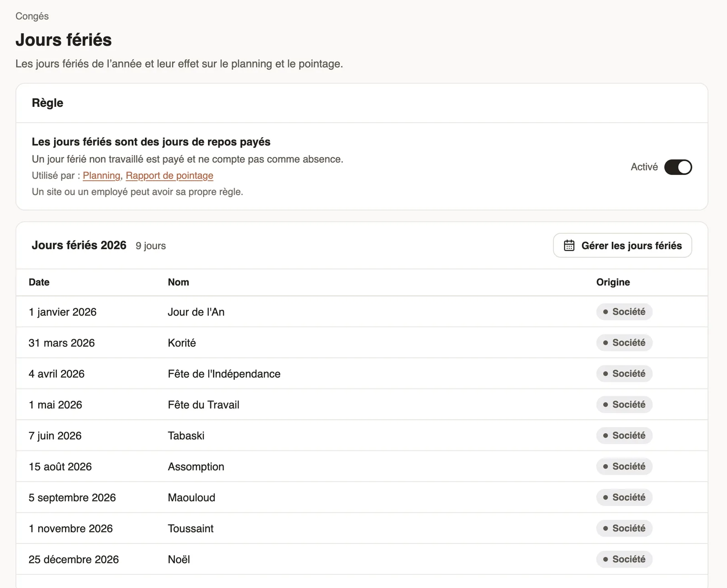Select the 5 septembre 2026 date cell
The height and width of the screenshot is (588, 727).
(72, 497)
